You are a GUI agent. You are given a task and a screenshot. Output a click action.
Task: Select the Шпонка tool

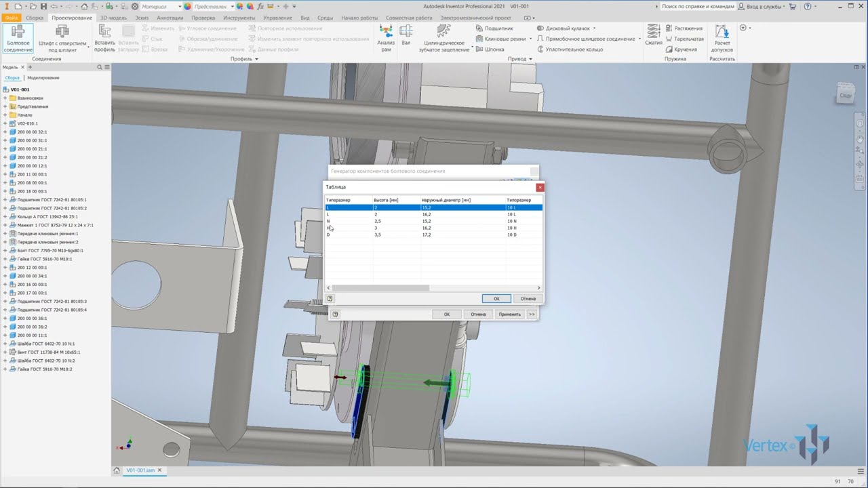(x=489, y=49)
